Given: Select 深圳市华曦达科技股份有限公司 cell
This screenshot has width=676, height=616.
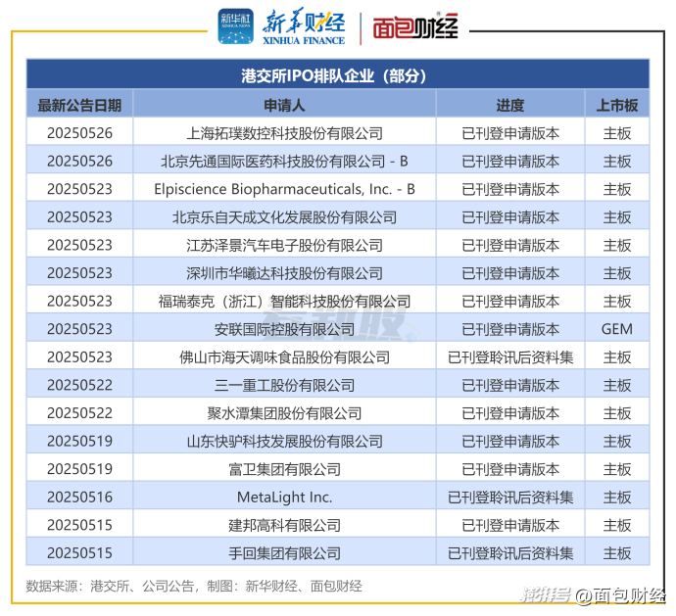Looking at the screenshot, I should coord(284,273).
